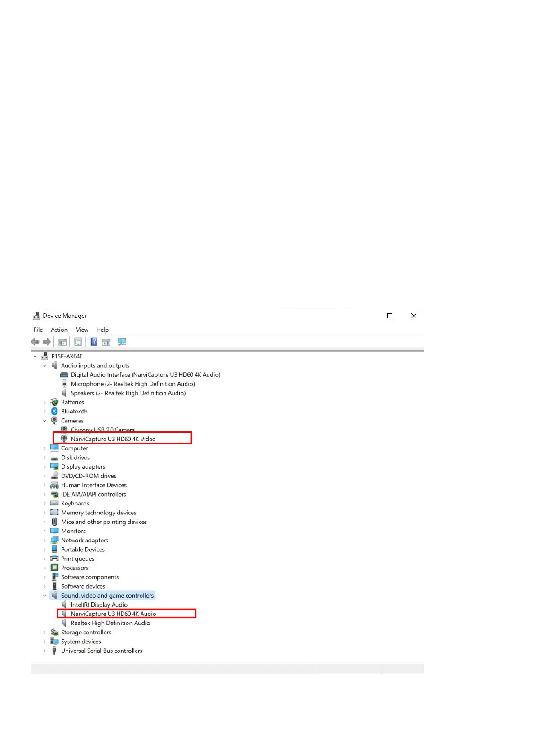Viewport: 535px width, 756px height.
Task: Select the Universal Serial Bus controllers item
Action: coord(102,651)
